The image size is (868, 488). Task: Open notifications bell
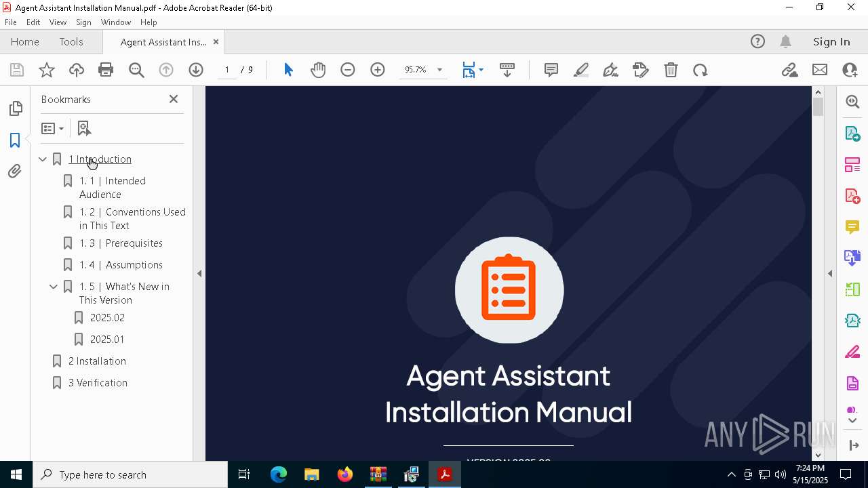pos(786,42)
